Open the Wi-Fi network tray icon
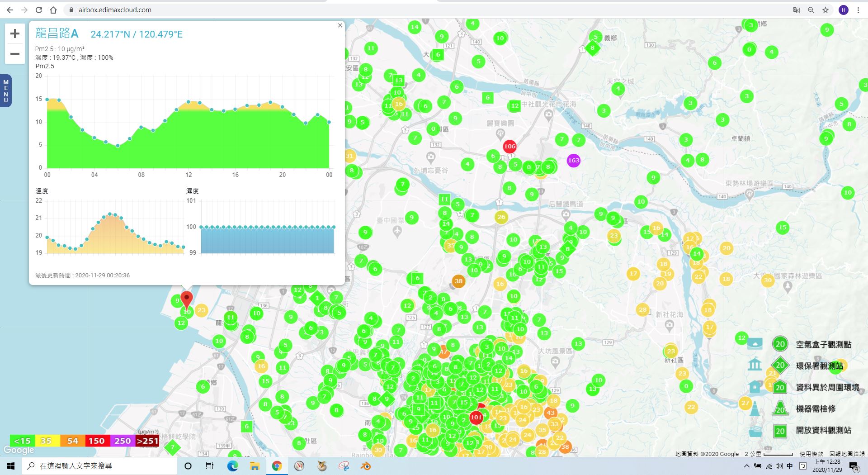868x475 pixels. point(769,465)
